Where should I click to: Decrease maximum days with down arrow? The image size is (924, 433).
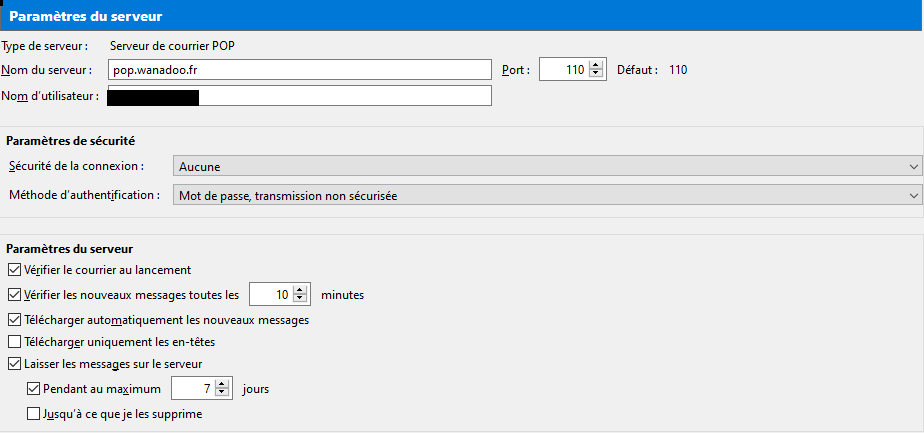222,393
